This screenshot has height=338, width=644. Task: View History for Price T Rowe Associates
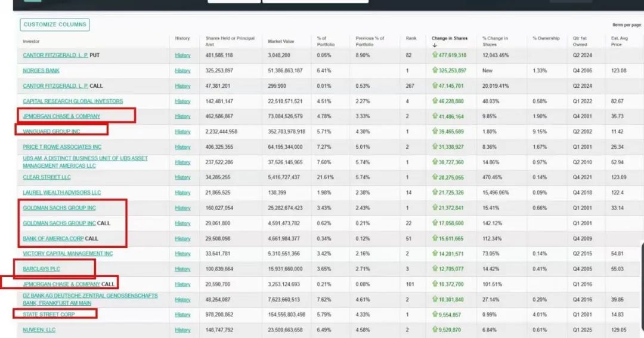point(182,147)
